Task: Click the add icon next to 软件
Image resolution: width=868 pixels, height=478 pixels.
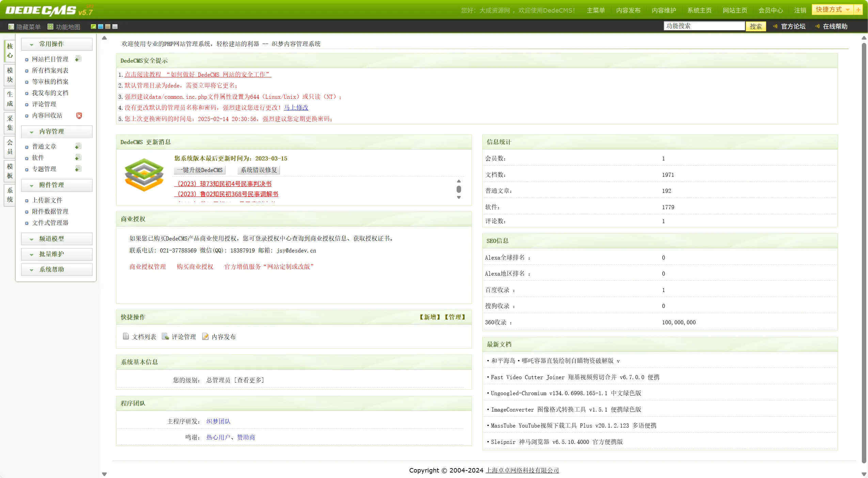Action: point(78,157)
